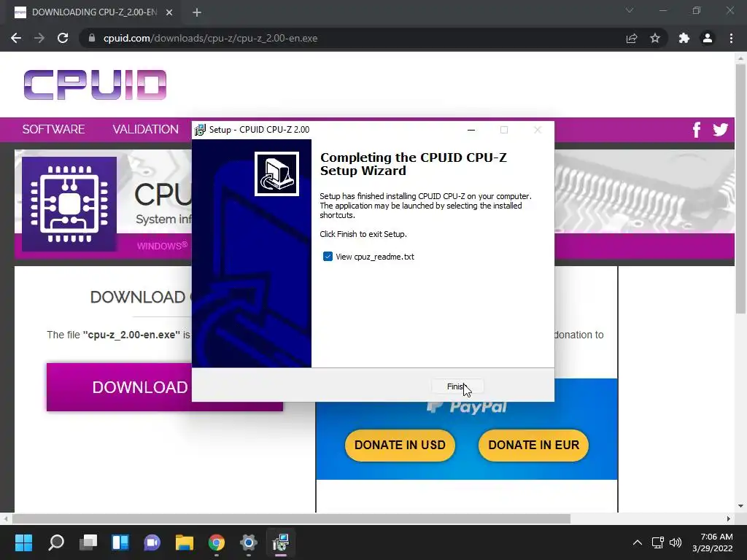The width and height of the screenshot is (747, 560).
Task: Open Widgets from taskbar
Action: click(120, 542)
